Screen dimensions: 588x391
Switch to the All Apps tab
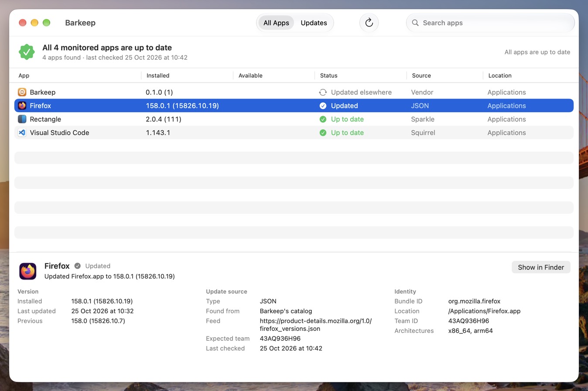coord(276,23)
